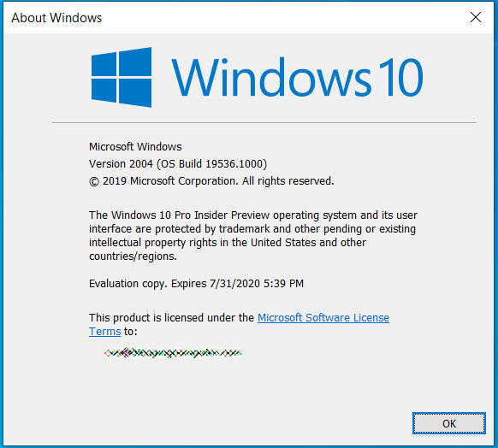
Task: Open the Microsoft Software License Terms link
Action: 323,317
